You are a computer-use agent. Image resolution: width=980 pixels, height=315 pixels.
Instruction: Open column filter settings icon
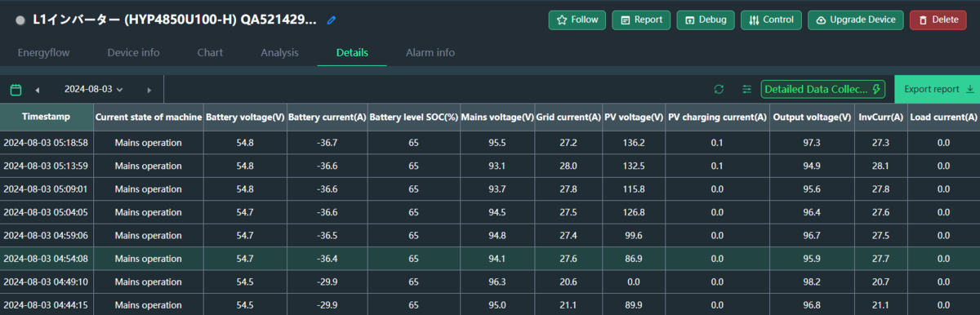[x=746, y=89]
